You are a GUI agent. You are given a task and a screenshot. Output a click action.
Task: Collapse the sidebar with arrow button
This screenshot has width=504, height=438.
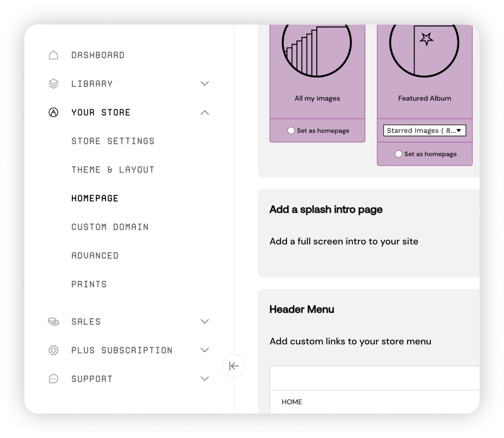(x=234, y=366)
